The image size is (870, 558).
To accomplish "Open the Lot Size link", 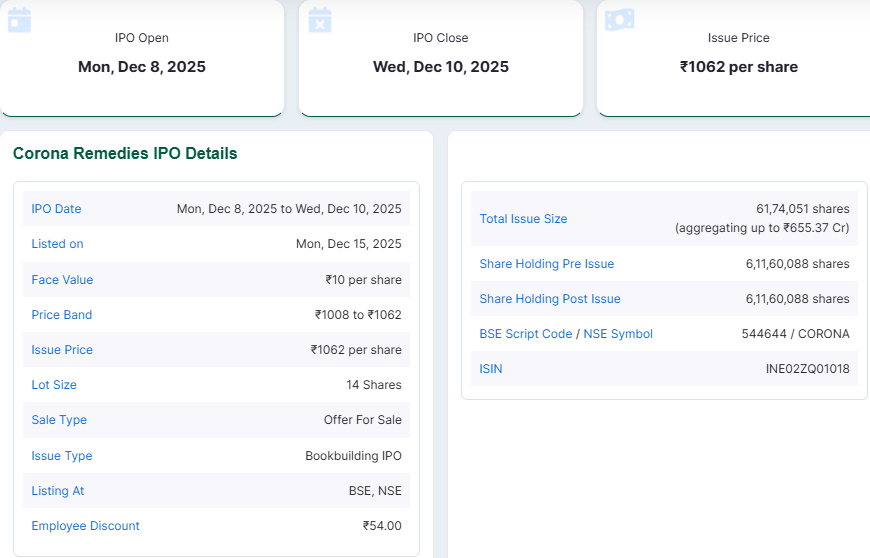I will [54, 385].
